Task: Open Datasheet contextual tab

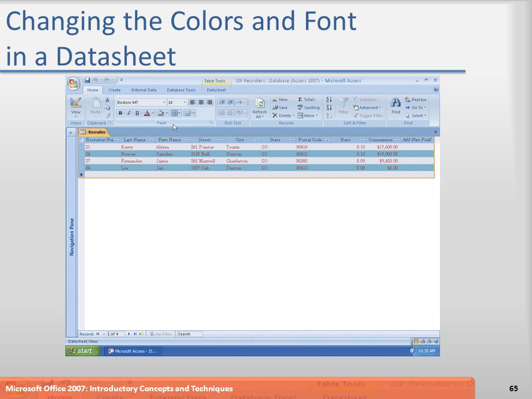Action: [217, 90]
